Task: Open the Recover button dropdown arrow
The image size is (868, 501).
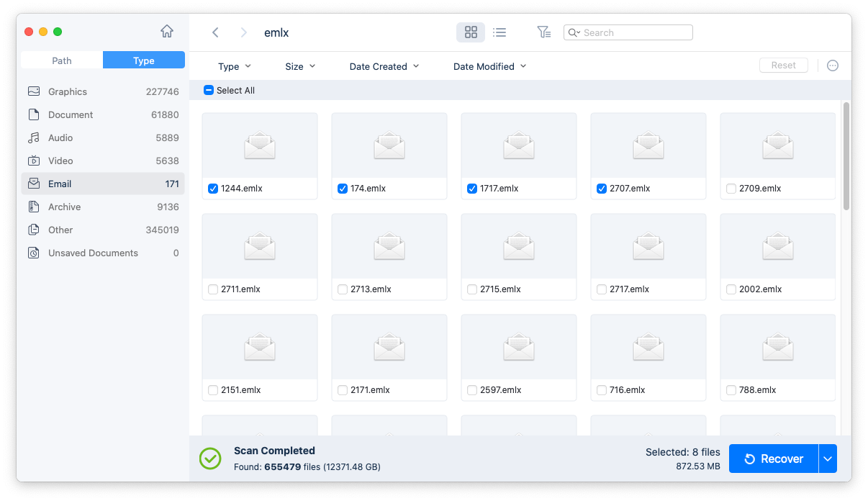Action: (x=827, y=459)
